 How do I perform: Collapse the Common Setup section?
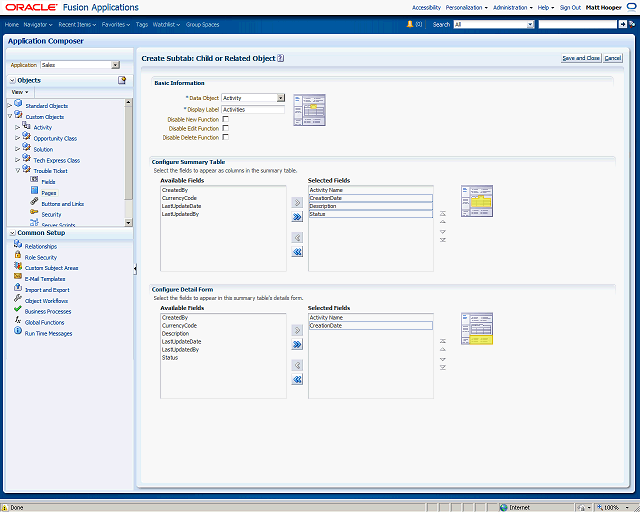[x=13, y=233]
